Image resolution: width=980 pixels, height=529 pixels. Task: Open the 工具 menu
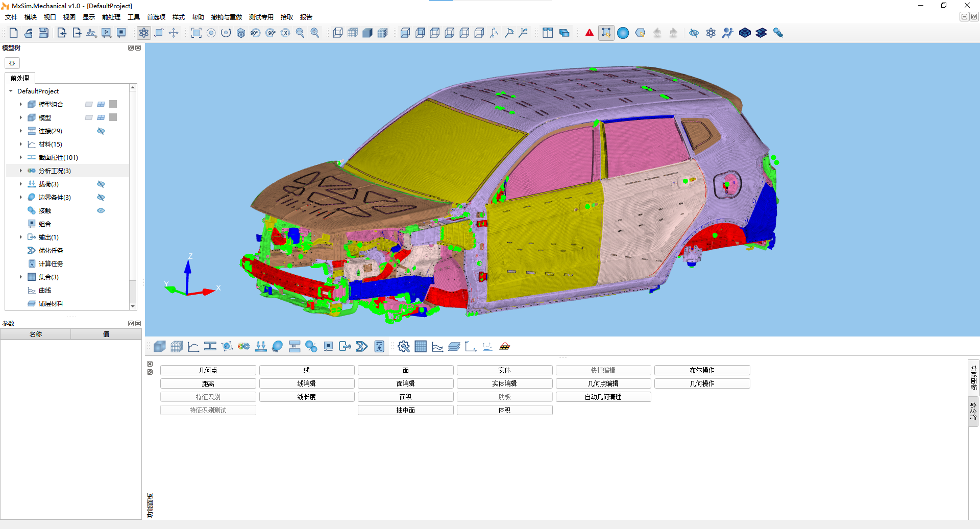click(134, 17)
